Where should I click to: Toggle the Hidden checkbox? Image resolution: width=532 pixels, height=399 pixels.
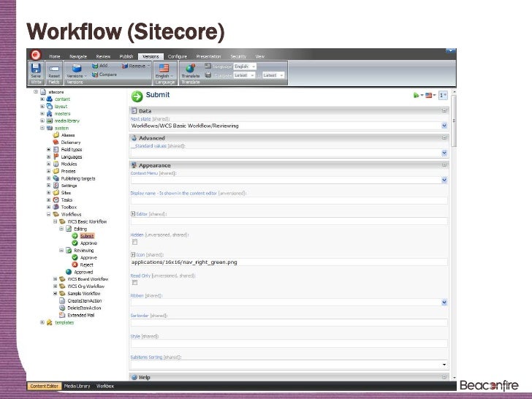tap(135, 242)
